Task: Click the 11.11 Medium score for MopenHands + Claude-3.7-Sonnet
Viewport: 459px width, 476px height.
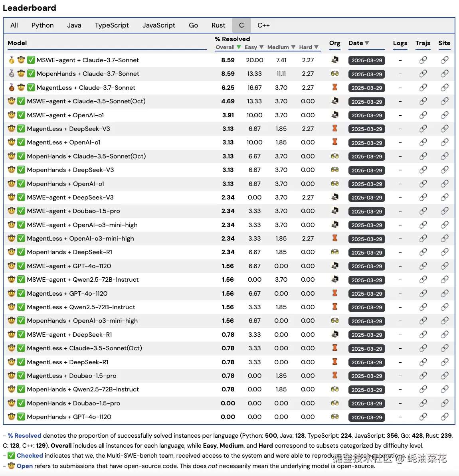Action: pos(281,74)
